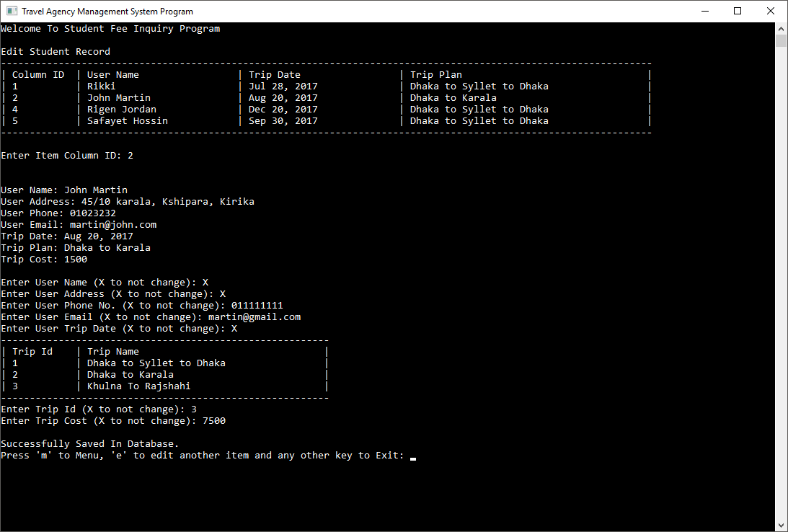788x532 pixels.
Task: Click the scrollbar up arrow
Action: pos(781,28)
